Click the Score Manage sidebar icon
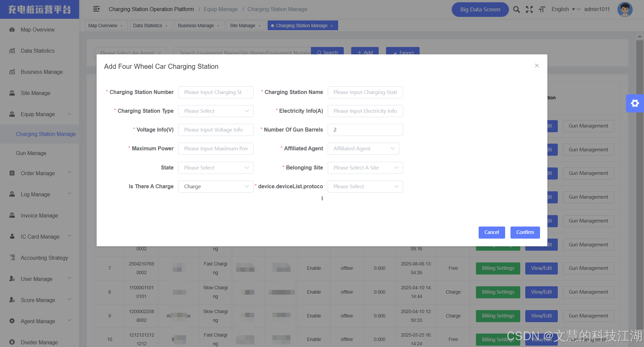Screen dimensions: 644x347 coord(12,300)
